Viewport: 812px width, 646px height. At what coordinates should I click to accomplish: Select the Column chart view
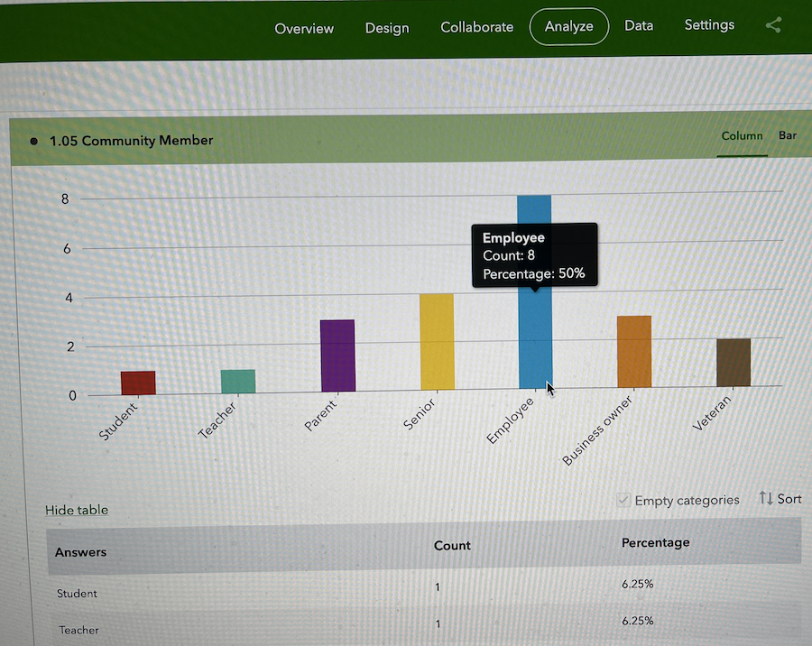(x=742, y=135)
